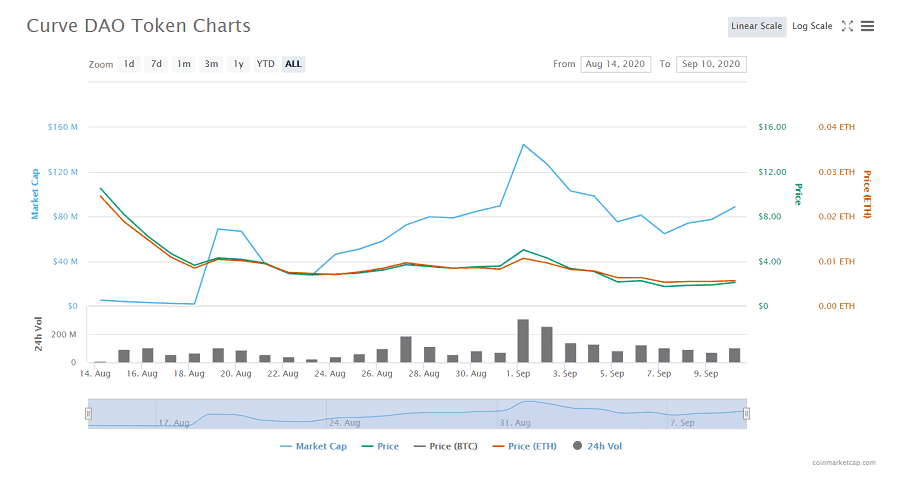Image resolution: width=900 pixels, height=485 pixels.
Task: Switch chart to Linear Scale
Action: (x=757, y=26)
